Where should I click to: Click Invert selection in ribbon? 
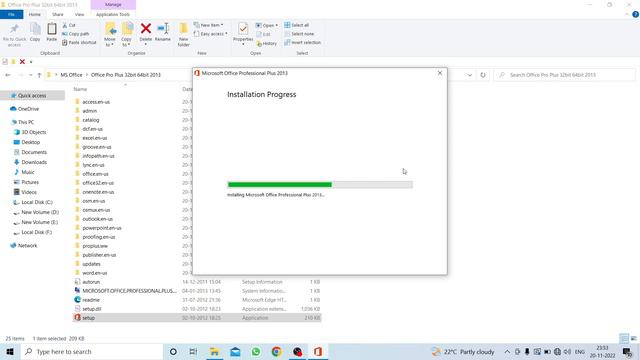(302, 42)
